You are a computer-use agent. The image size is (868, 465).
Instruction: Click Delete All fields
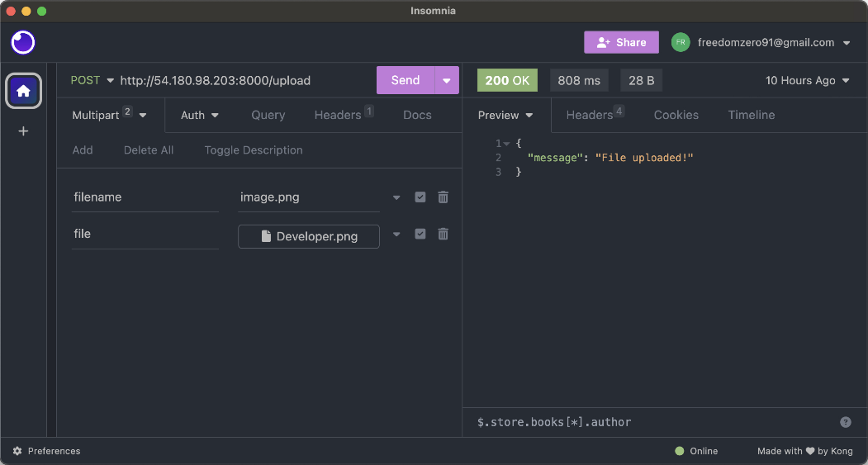(x=149, y=150)
